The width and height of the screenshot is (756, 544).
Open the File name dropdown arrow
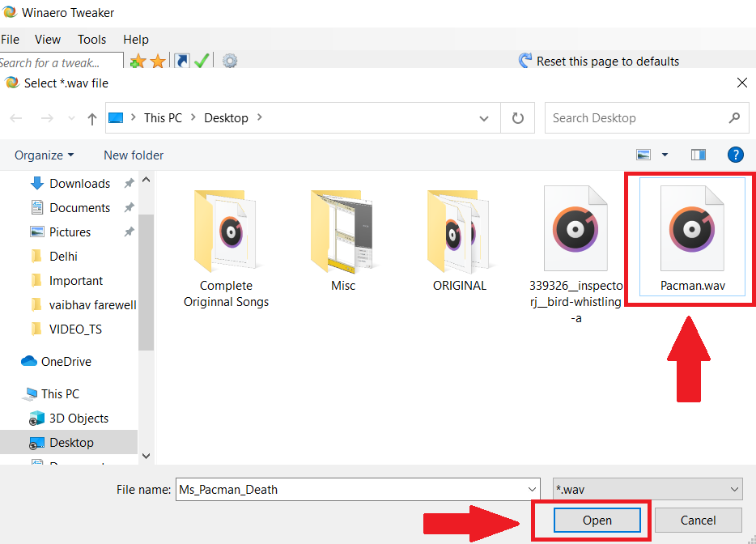[x=533, y=490]
